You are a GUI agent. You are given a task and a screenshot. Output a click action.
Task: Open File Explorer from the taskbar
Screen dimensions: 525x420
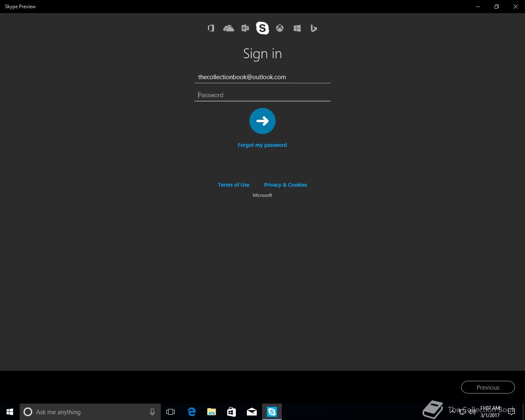pos(212,412)
